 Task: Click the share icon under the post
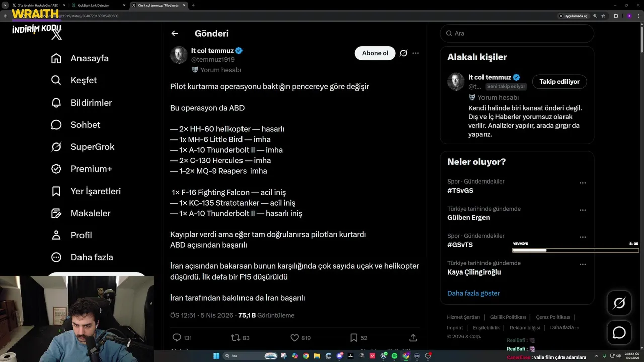coord(413,338)
